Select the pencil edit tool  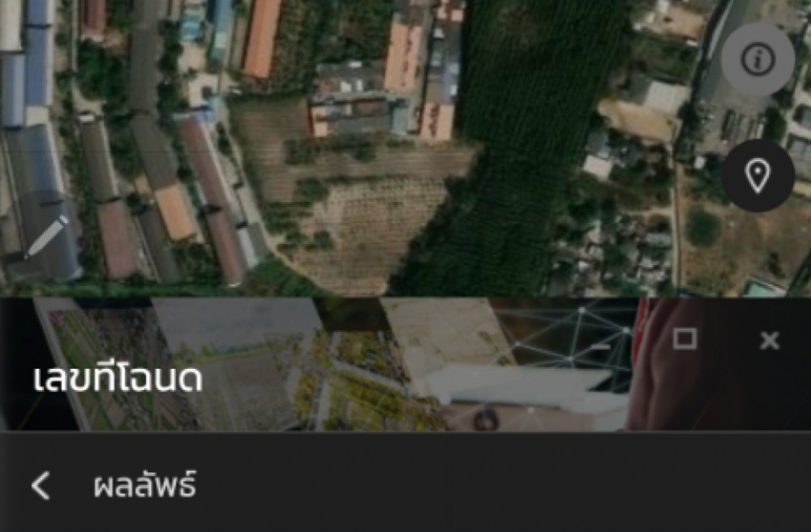pos(48,237)
